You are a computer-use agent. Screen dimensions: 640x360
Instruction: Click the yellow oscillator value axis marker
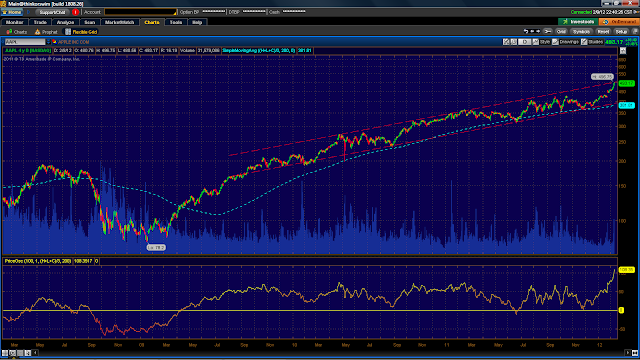tap(627, 270)
